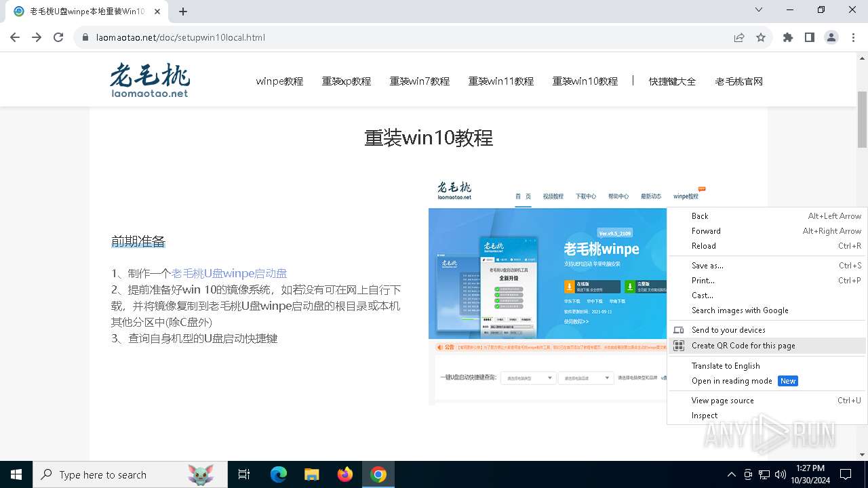Open 重装win10教程 nav link
Viewport: 868px width, 488px height.
585,81
